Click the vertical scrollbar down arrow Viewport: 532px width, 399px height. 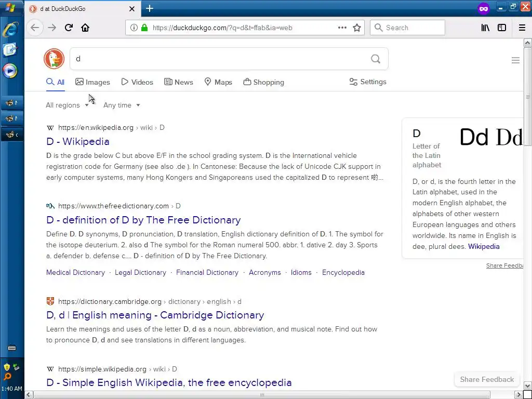pyautogui.click(x=528, y=386)
